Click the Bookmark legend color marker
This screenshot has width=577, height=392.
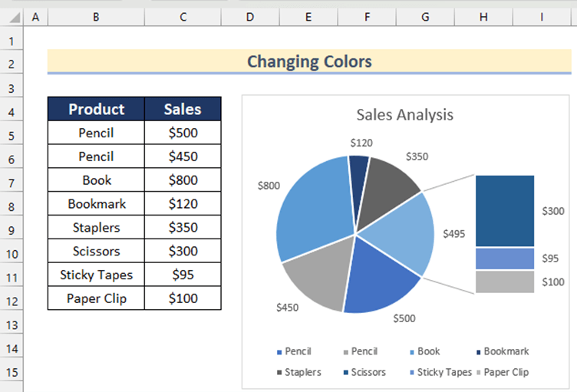point(480,352)
